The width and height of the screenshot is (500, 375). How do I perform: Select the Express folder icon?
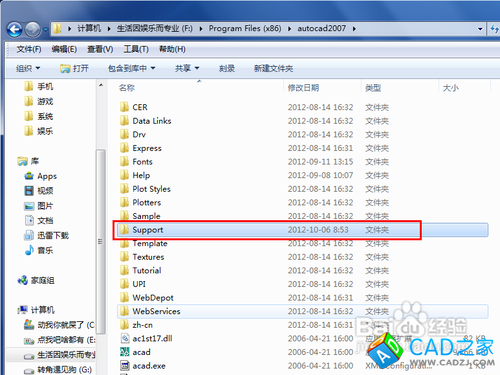click(x=124, y=148)
